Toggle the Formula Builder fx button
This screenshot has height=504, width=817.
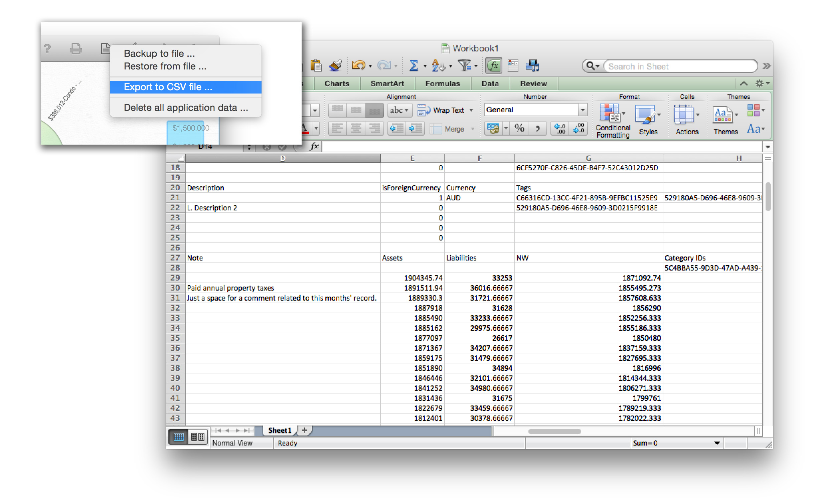[494, 65]
